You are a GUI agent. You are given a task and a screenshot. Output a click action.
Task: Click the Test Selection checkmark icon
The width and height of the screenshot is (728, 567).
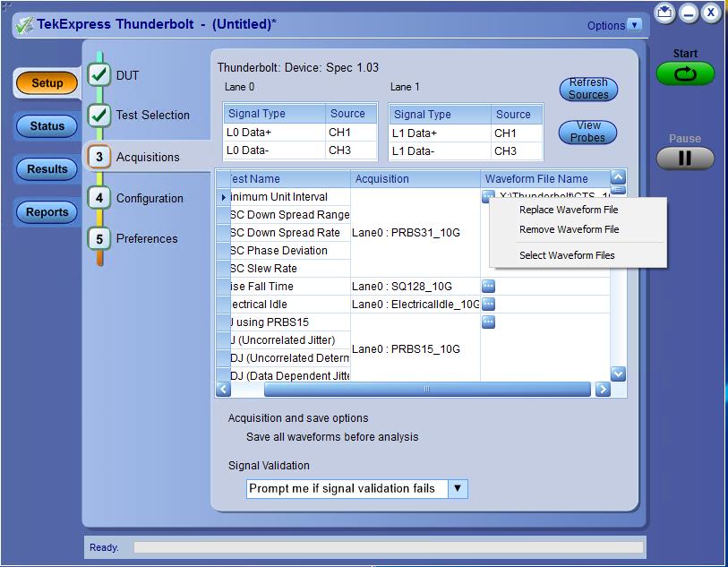[99, 115]
